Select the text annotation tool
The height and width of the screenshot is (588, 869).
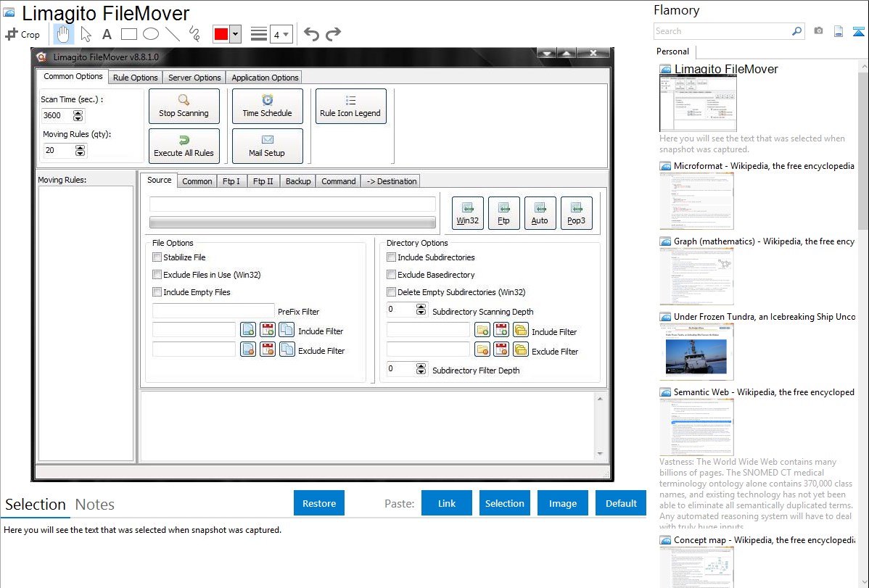[x=107, y=34]
